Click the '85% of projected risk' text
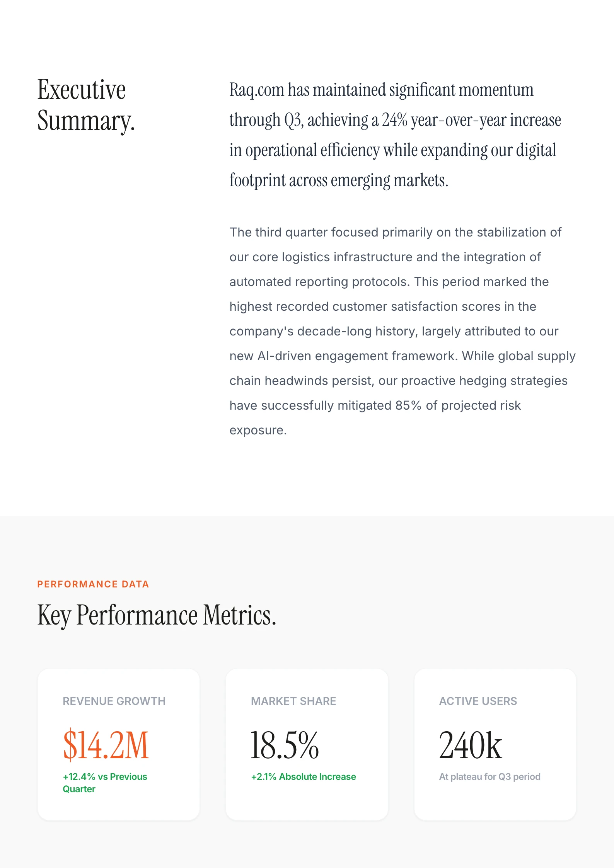Viewport: 614px width, 868px height. tap(458, 405)
